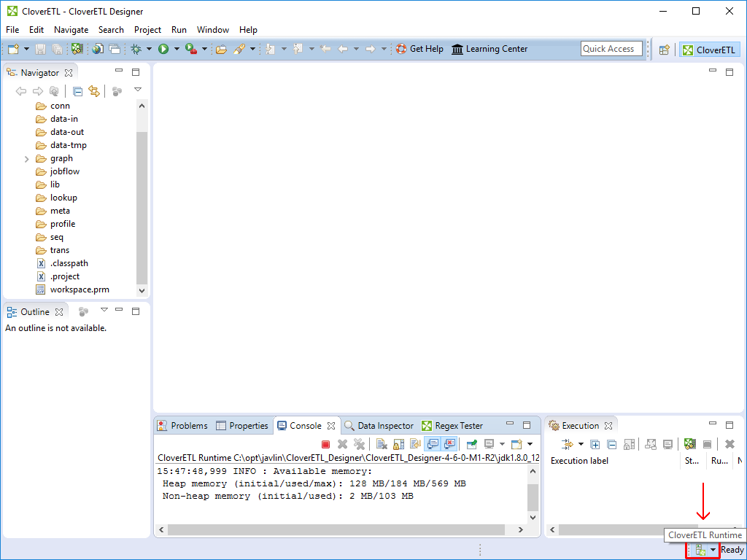747x560 pixels.
Task: Open the Run menu
Action: (179, 29)
